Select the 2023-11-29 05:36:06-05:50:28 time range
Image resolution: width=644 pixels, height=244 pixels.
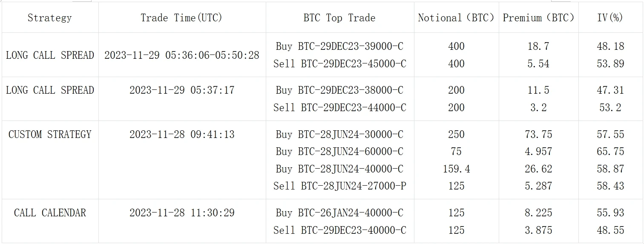(x=182, y=55)
